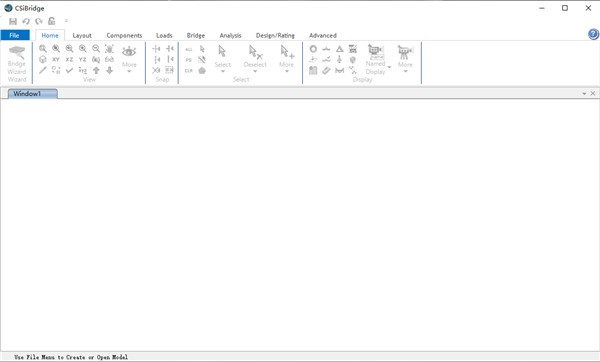Expand the View group's More eye dropdown
The height and width of the screenshot is (362, 600).
click(x=129, y=59)
